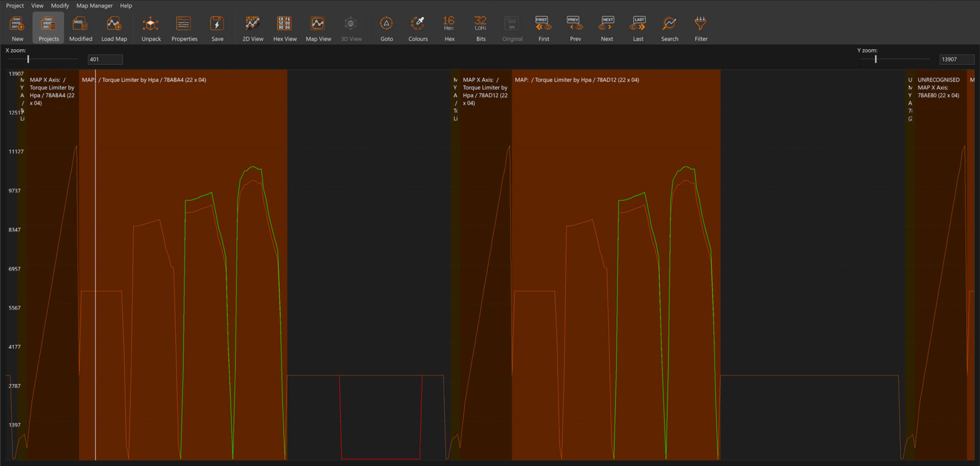The width and height of the screenshot is (980, 466).
Task: Toggle Bits LoHi byte order
Action: 480,27
